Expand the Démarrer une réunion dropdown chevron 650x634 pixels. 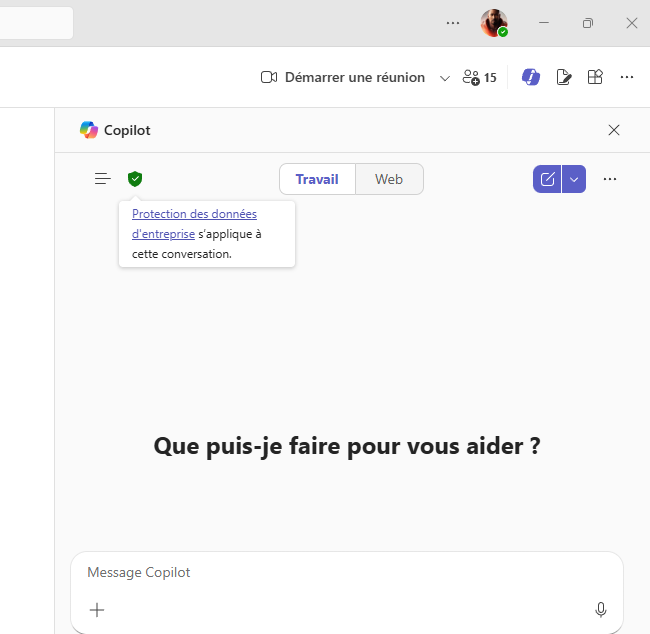[445, 77]
